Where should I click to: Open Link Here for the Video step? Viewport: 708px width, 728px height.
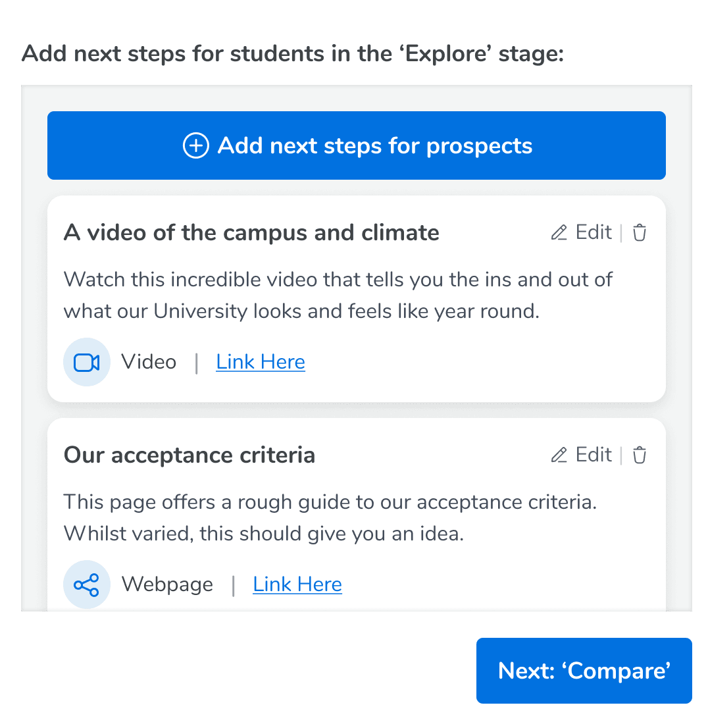click(x=261, y=362)
